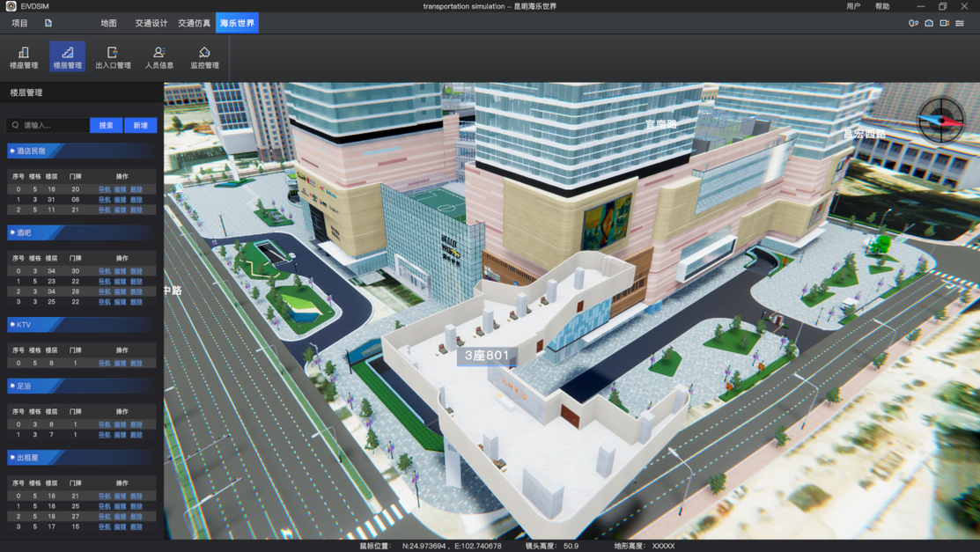Switch to the 交通仿真 tab
Viewport: 980px width, 552px height.
click(195, 23)
